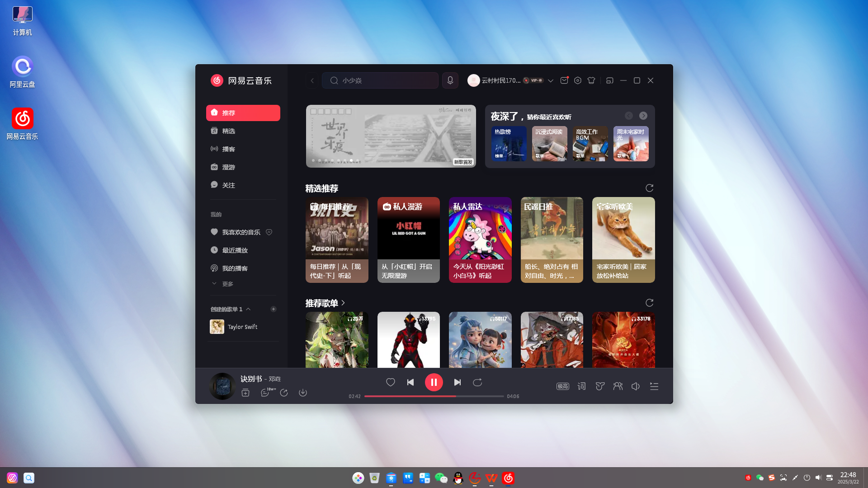Expand the user account dropdown arrow
Image resolution: width=868 pixels, height=488 pixels.
pyautogui.click(x=551, y=80)
